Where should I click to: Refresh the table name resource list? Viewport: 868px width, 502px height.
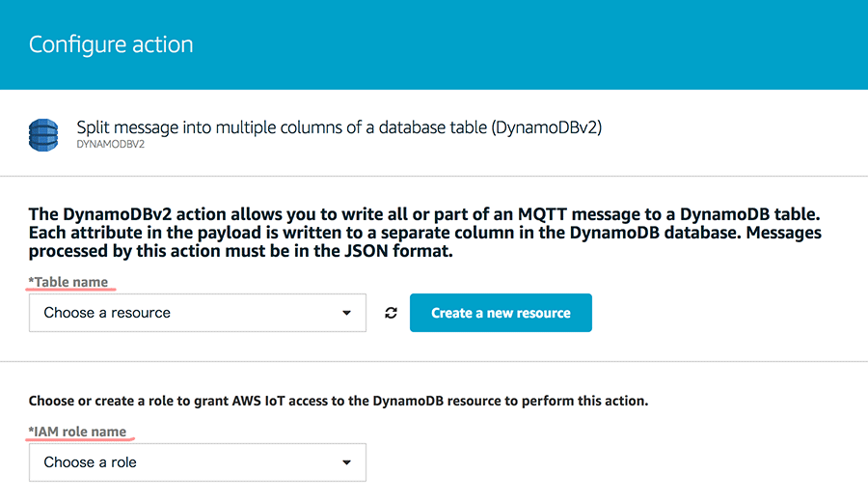coord(391,313)
